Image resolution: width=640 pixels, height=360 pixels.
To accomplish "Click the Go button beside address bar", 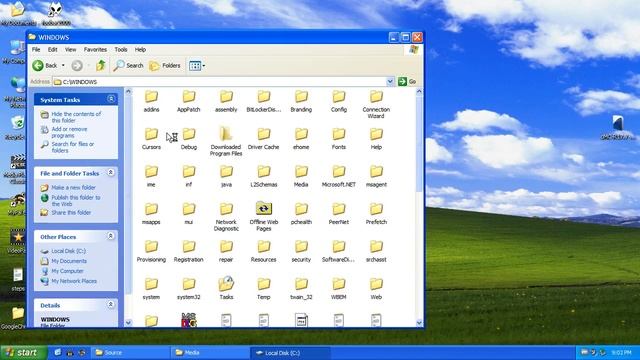I will 407,82.
